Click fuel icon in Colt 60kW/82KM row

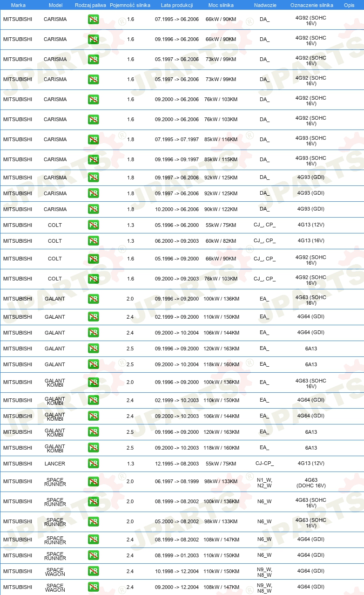[93, 241]
